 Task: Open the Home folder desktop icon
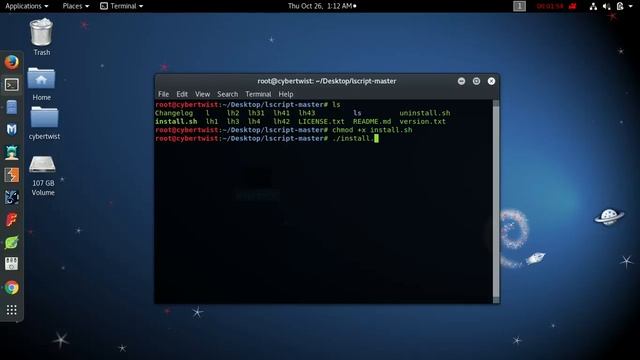click(42, 84)
